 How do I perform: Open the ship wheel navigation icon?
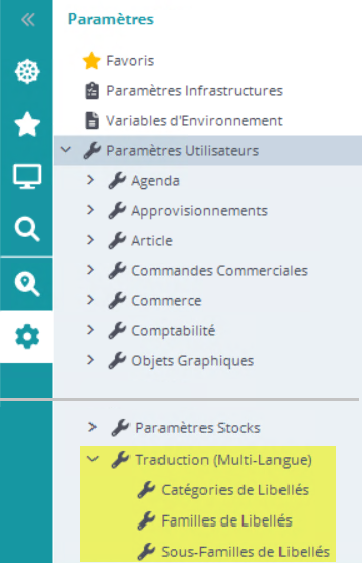tap(27, 72)
